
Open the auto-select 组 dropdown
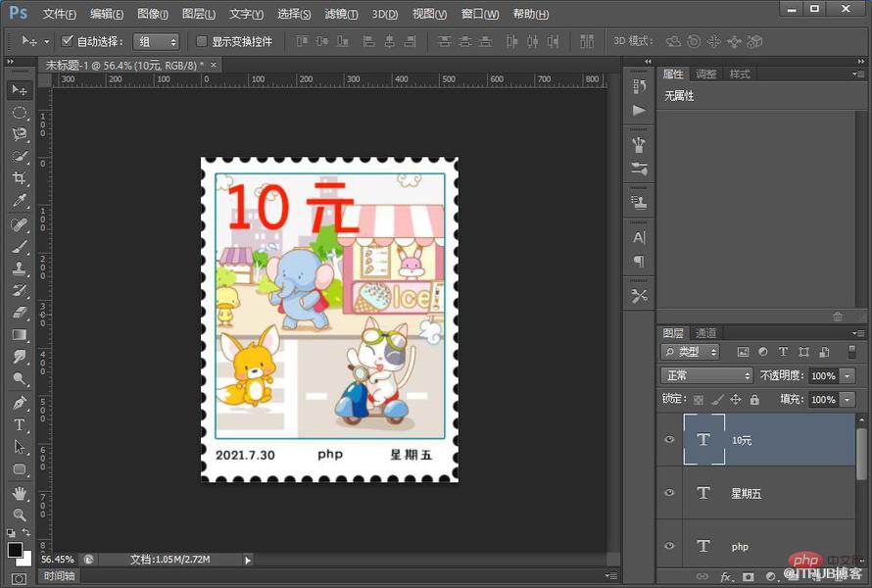[x=156, y=42]
